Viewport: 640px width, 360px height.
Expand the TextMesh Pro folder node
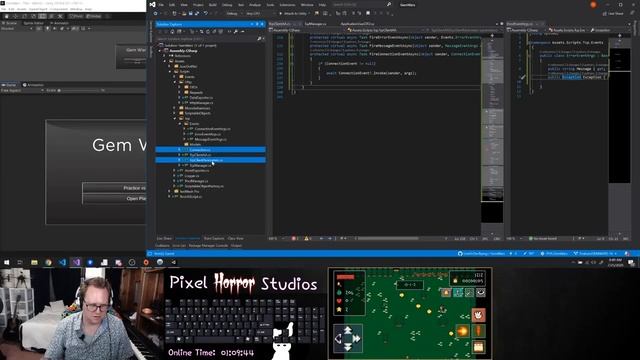[170, 191]
